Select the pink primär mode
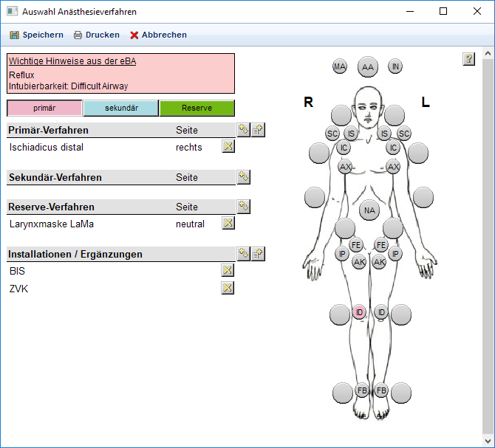Image resolution: width=495 pixels, height=448 pixels. click(44, 108)
